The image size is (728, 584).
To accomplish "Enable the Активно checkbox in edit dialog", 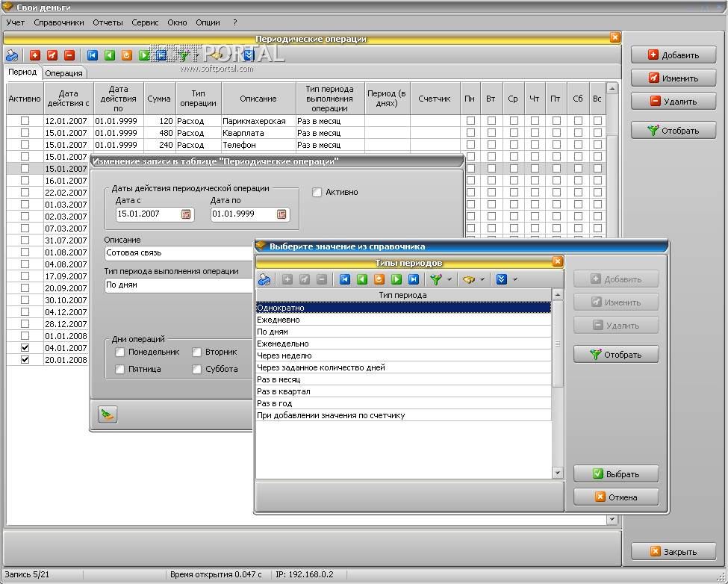I will [x=317, y=192].
